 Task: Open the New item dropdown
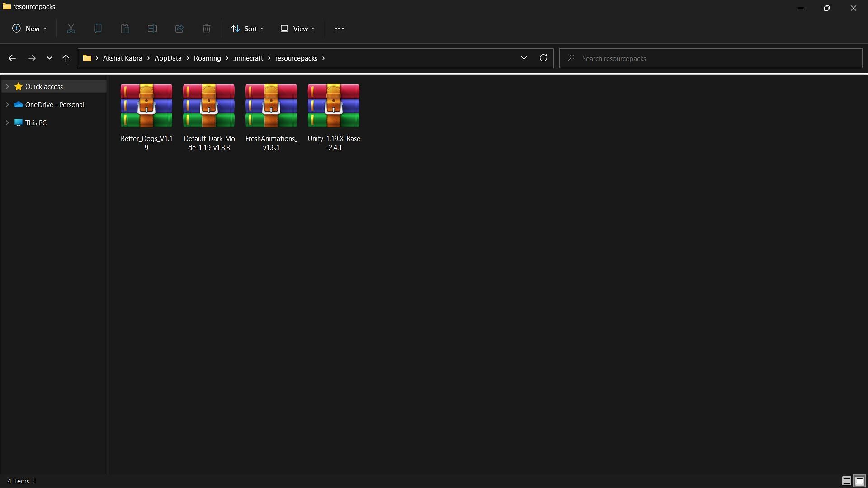coord(29,28)
